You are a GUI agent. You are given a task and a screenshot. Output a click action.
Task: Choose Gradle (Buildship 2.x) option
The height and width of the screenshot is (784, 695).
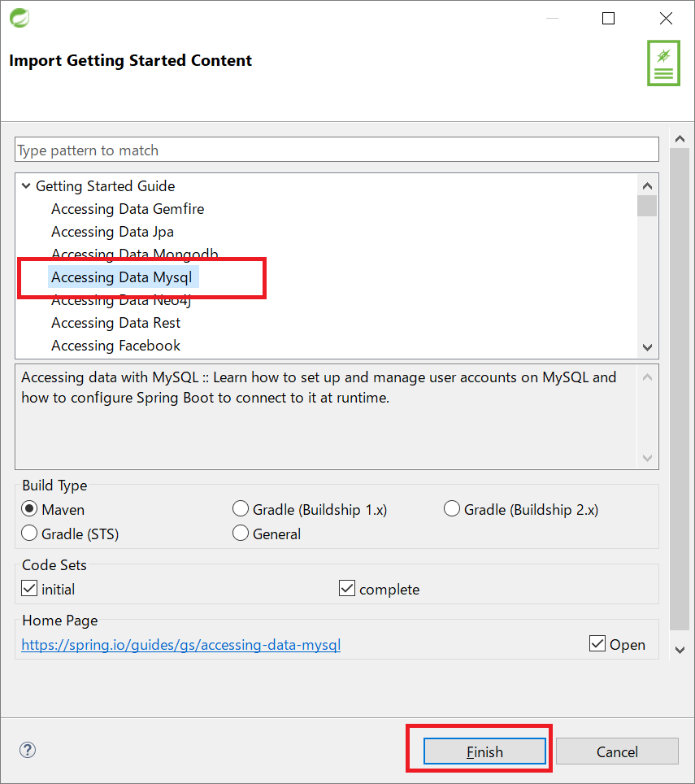(452, 510)
